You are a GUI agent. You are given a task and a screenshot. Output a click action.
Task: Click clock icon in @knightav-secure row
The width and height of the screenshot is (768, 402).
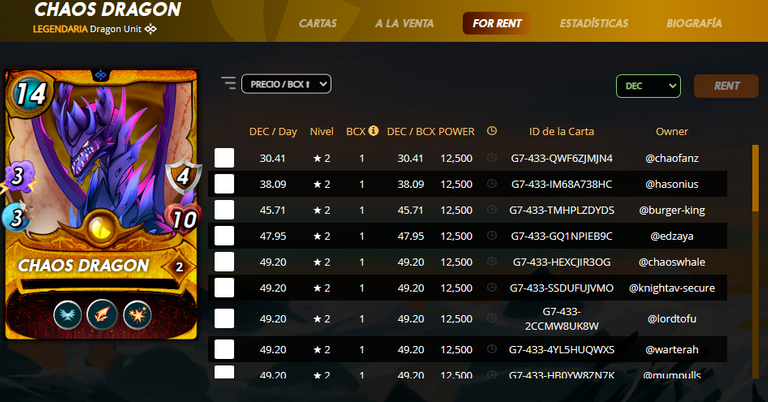pyautogui.click(x=492, y=287)
